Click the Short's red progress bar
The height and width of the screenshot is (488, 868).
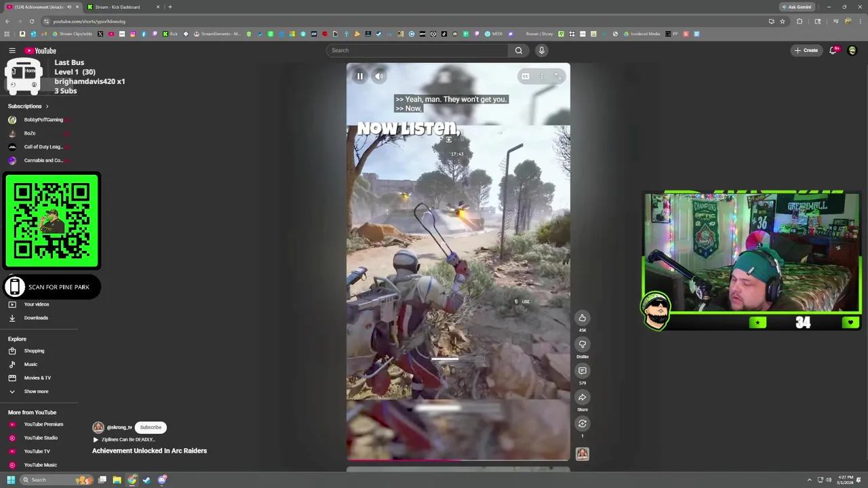coord(458,460)
